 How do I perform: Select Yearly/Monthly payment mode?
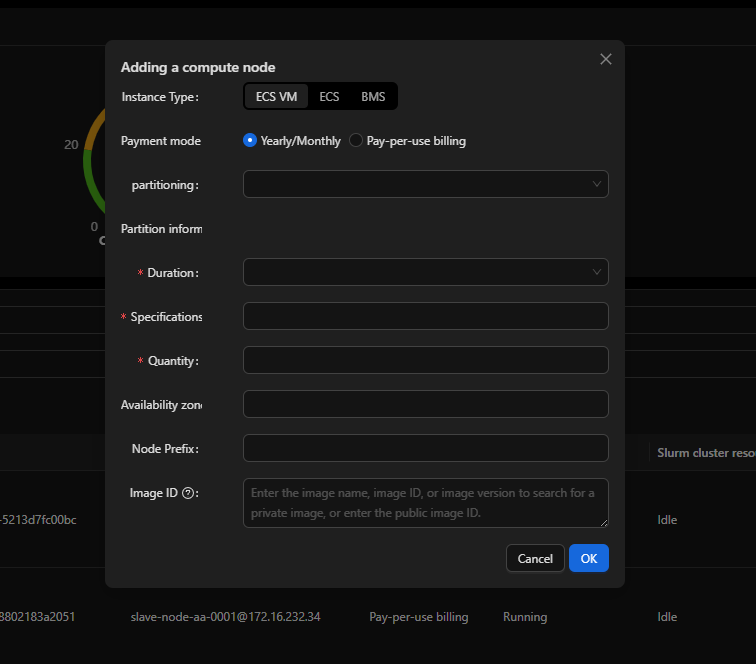click(x=250, y=140)
